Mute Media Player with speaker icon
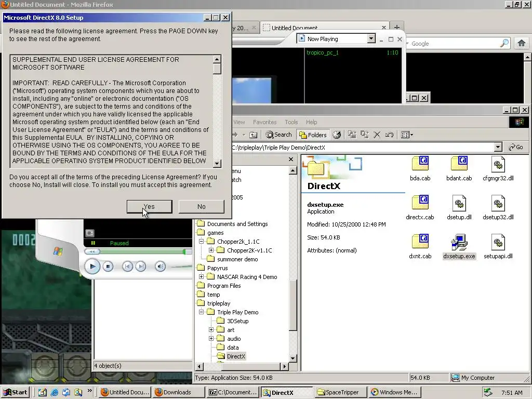This screenshot has width=532, height=399. [161, 267]
